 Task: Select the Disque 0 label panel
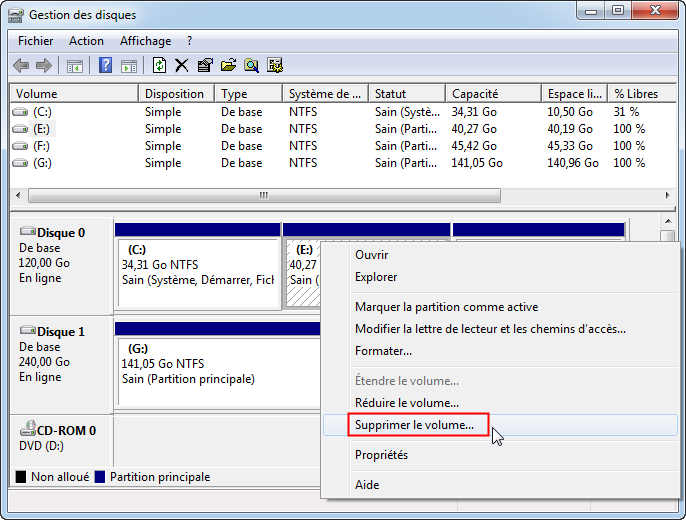coord(61,266)
